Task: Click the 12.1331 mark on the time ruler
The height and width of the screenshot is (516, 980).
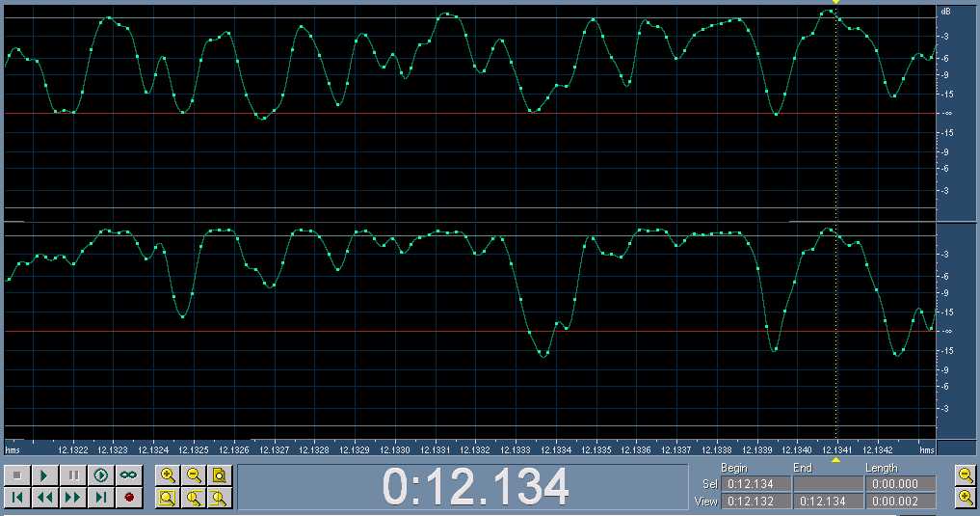Action: pos(435,449)
